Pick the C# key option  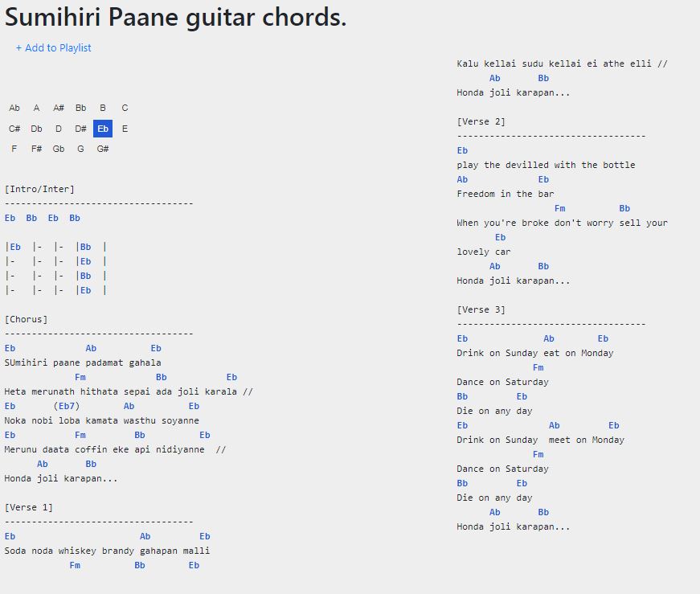coord(14,129)
